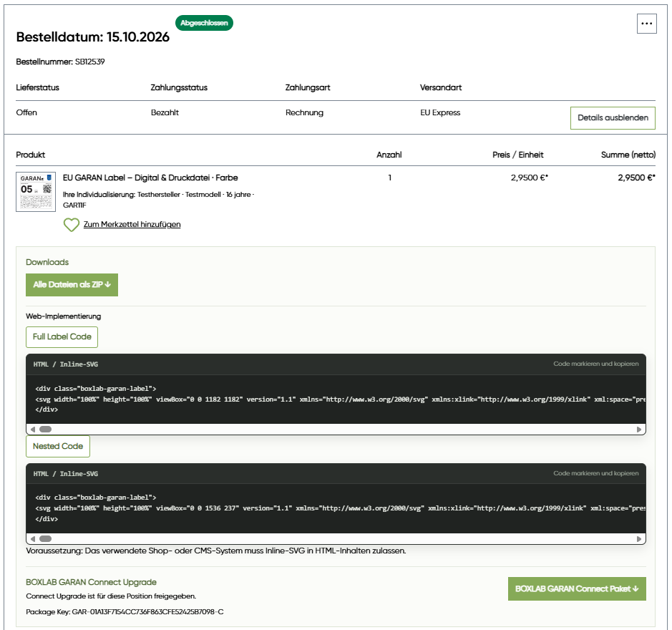Click the Rechnung payment method value
Image resolution: width=672 pixels, height=630 pixels.
(304, 113)
